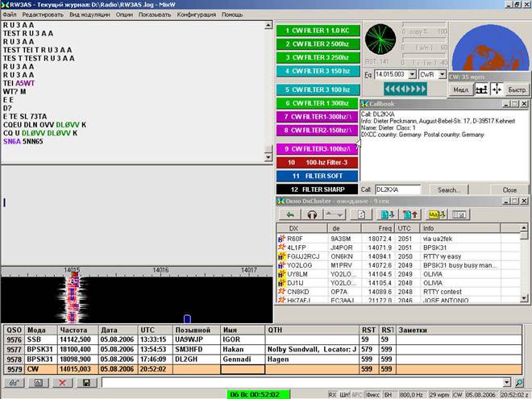Click the rightmost window-layout icon in the DxCluster toolbar
The image size is (532, 399).
pos(459,214)
